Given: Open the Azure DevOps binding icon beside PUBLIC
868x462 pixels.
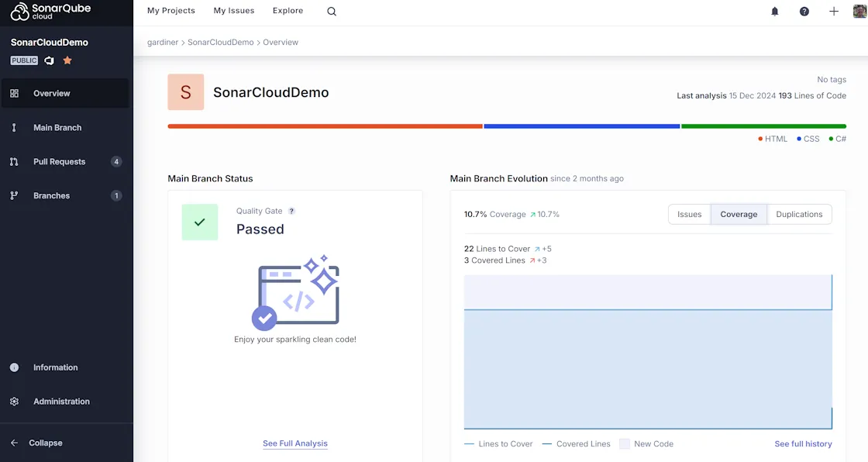Looking at the screenshot, I should (x=48, y=60).
